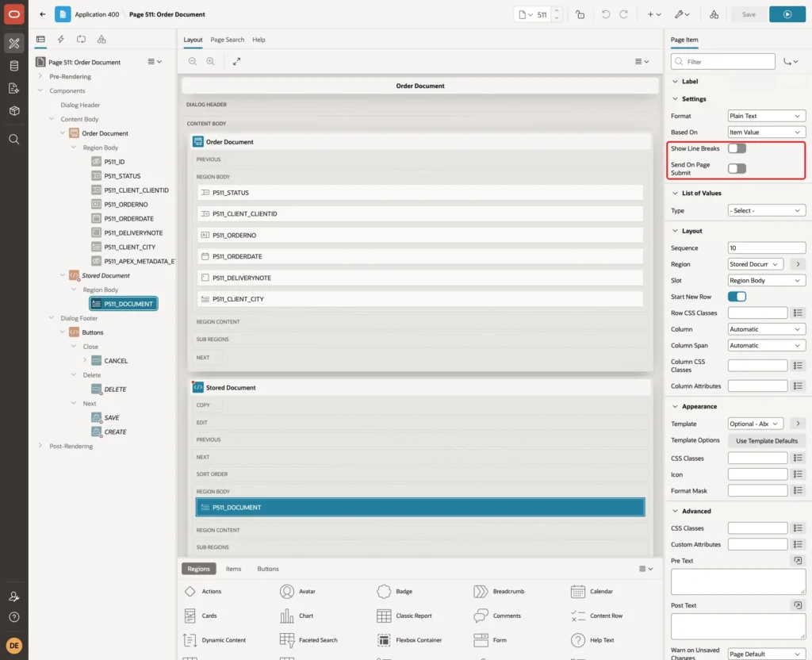The image size is (812, 660).
Task: Collapse the Settings property group
Action: 675,99
